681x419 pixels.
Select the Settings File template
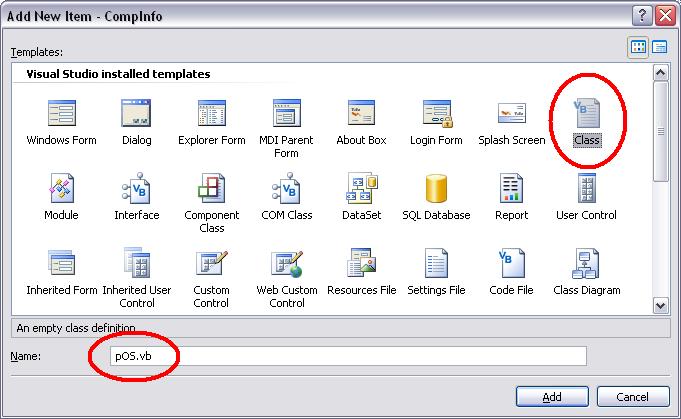(436, 271)
